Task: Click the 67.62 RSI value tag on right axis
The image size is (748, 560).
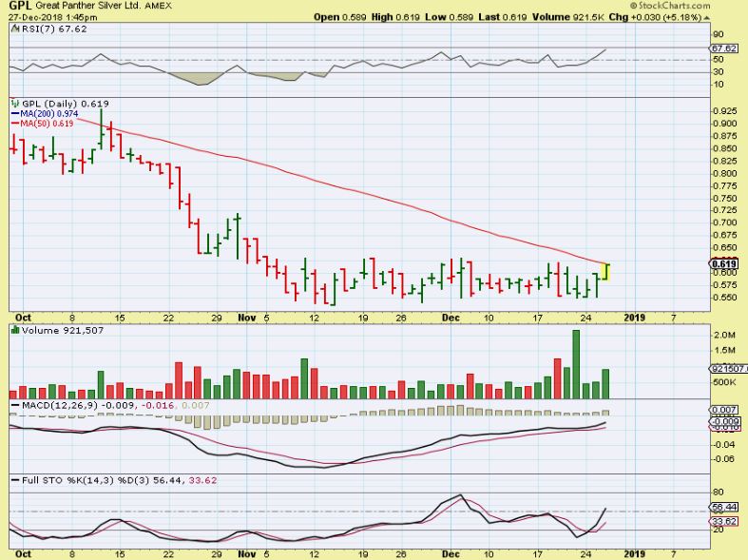Action: pyautogui.click(x=723, y=48)
